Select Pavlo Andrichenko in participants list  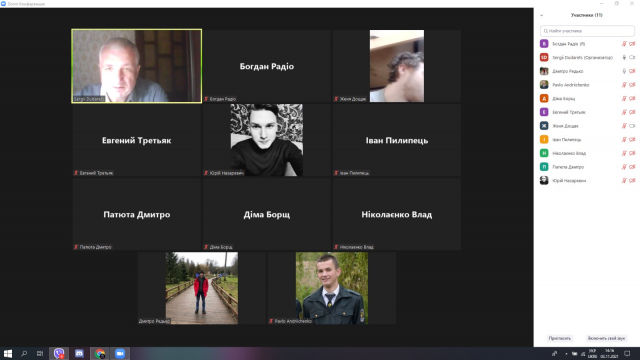[x=587, y=85]
